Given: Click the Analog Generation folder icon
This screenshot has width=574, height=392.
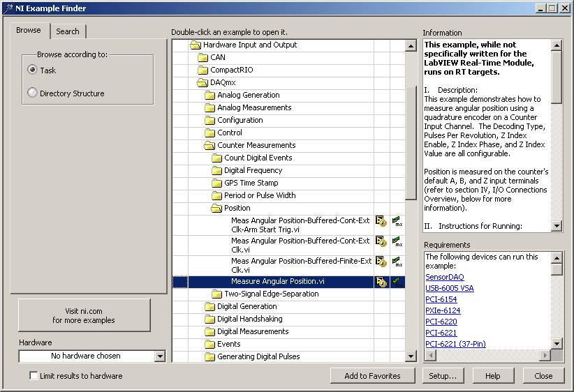Looking at the screenshot, I should pyautogui.click(x=209, y=95).
